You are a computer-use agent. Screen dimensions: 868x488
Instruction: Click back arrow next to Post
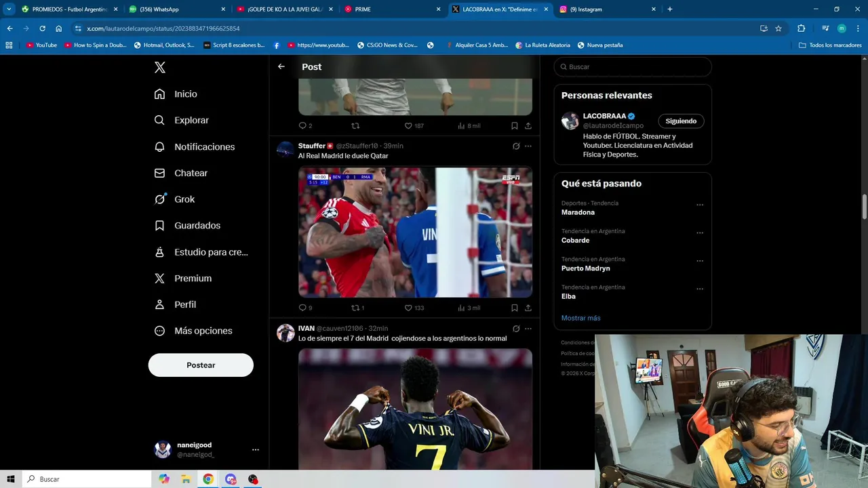tap(281, 66)
